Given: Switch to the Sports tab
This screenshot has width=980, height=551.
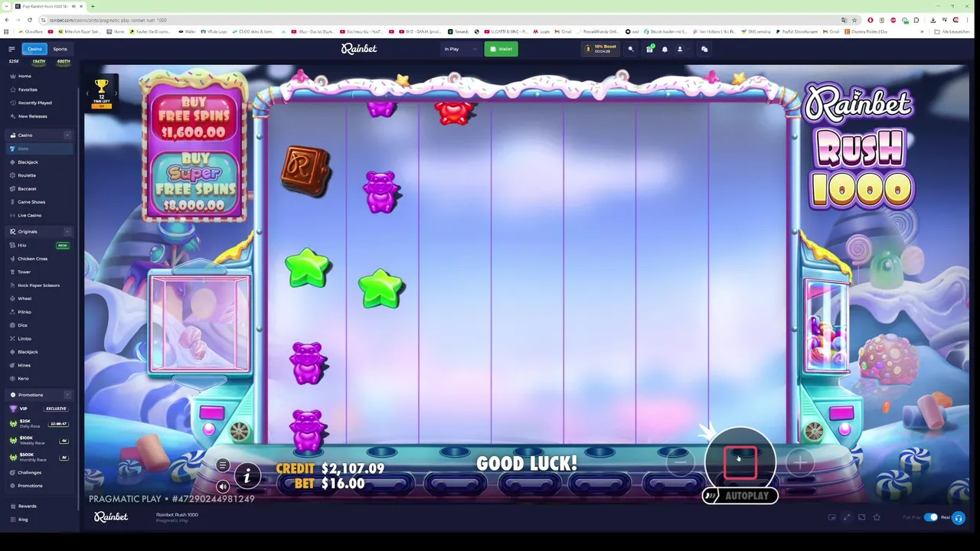Looking at the screenshot, I should pyautogui.click(x=60, y=49).
